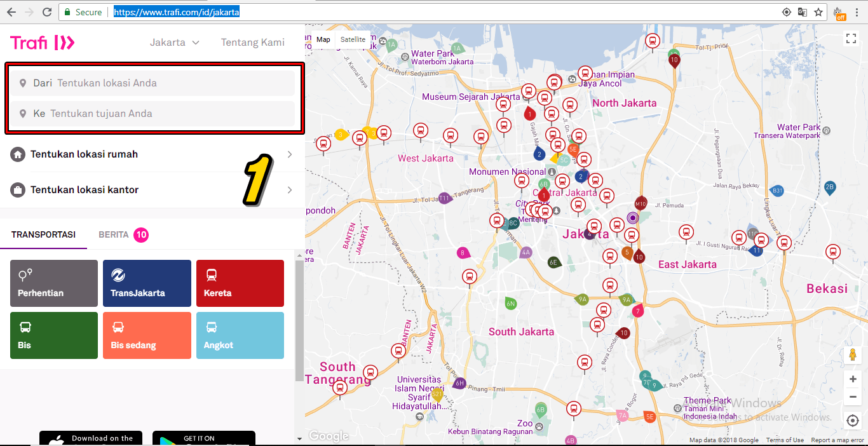
Task: Zoom in on the map
Action: point(853,379)
